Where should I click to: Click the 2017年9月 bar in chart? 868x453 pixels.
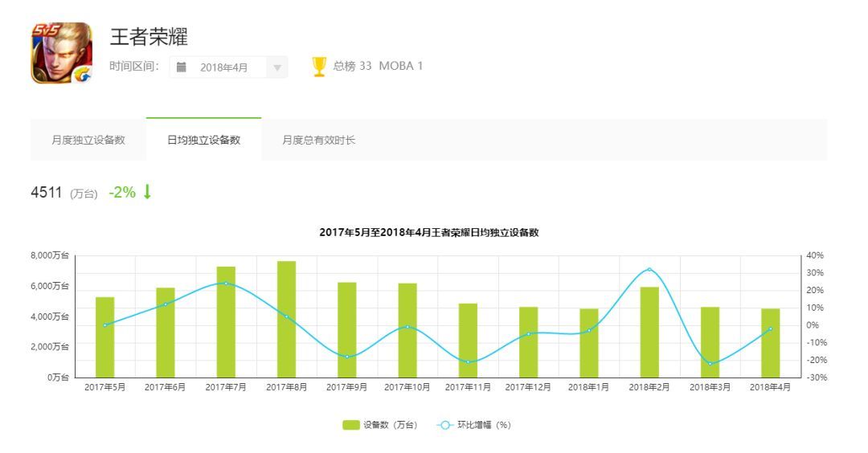coord(347,330)
